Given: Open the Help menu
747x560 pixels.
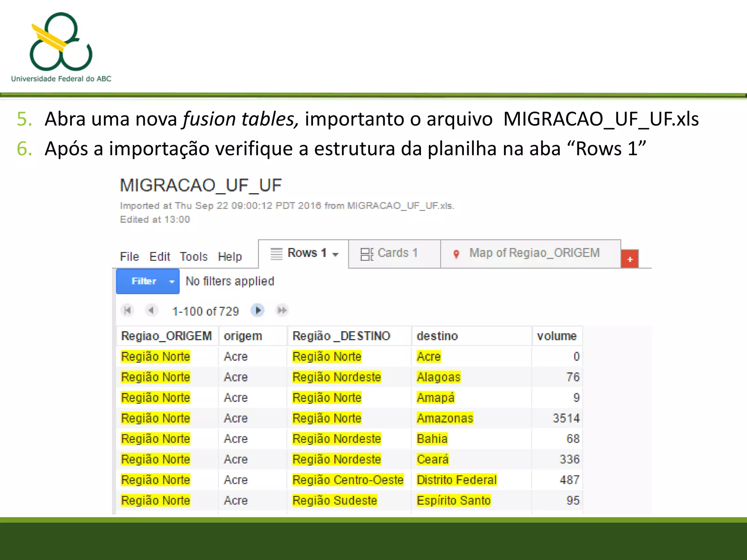Looking at the screenshot, I should tap(230, 257).
